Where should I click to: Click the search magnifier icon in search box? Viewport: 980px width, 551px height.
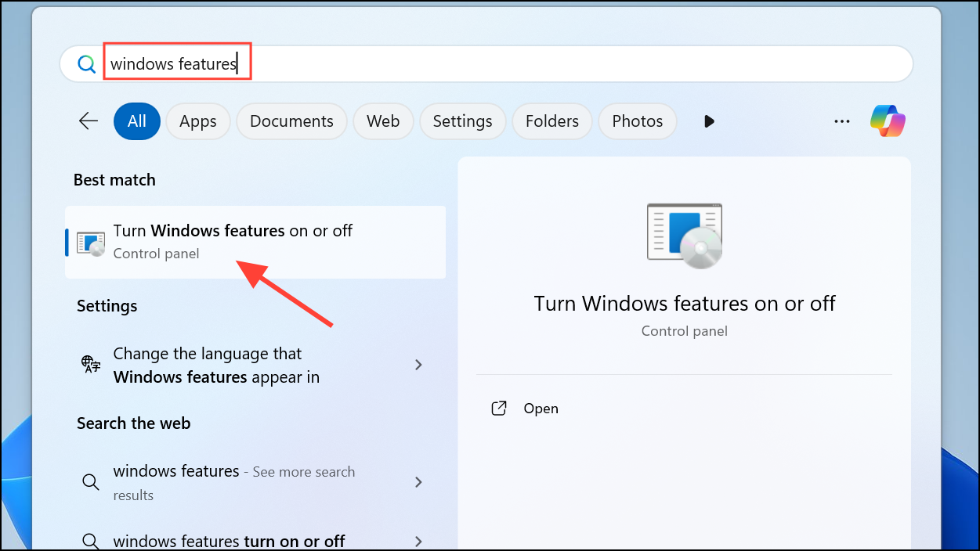[86, 64]
